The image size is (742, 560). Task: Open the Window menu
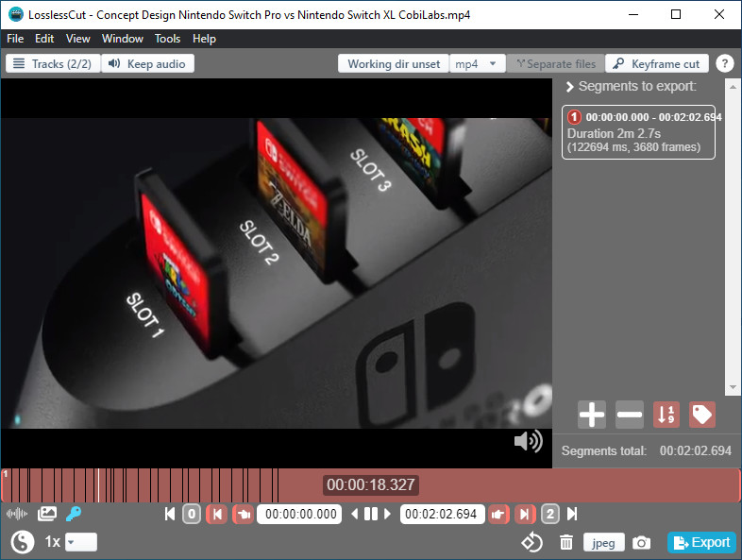(x=123, y=39)
